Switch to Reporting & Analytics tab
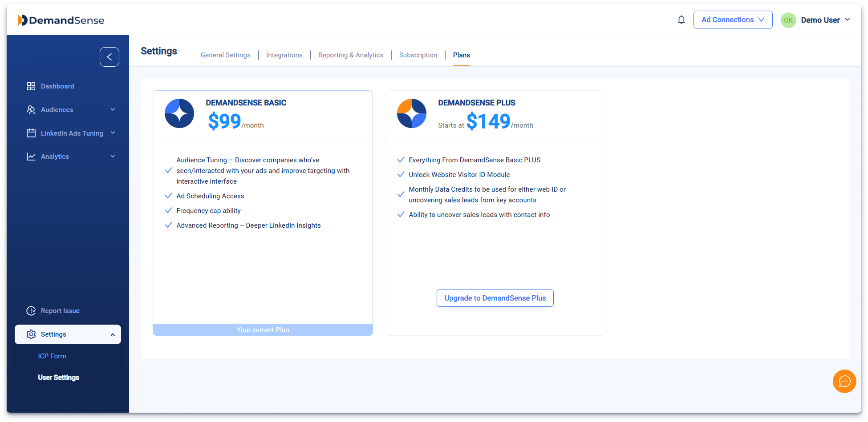Screen dimensions: 868x422 (351, 55)
